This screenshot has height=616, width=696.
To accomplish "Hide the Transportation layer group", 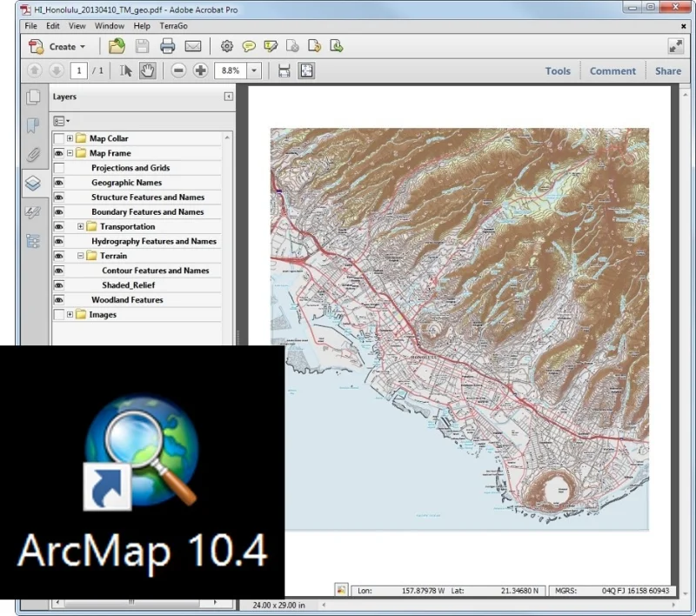I will point(58,226).
